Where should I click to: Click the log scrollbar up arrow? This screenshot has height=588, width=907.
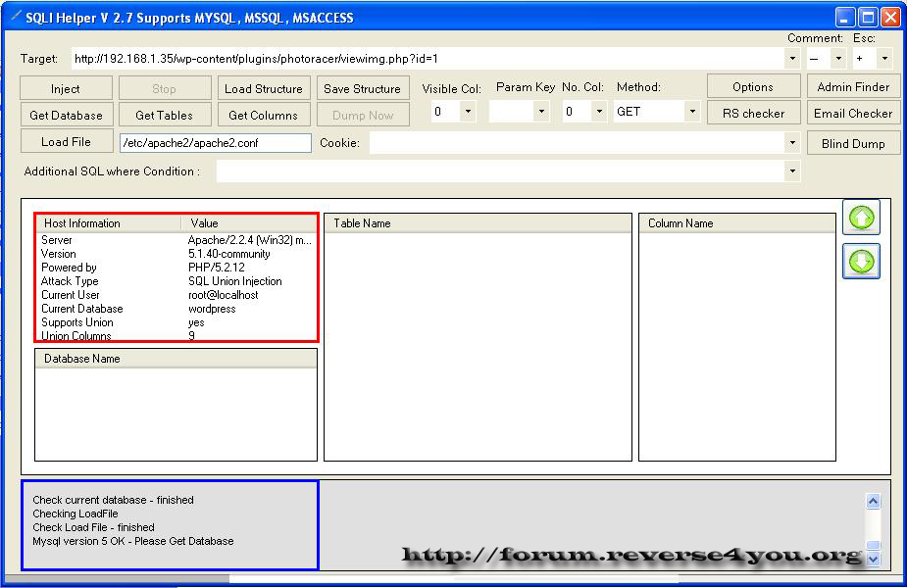tap(873, 502)
